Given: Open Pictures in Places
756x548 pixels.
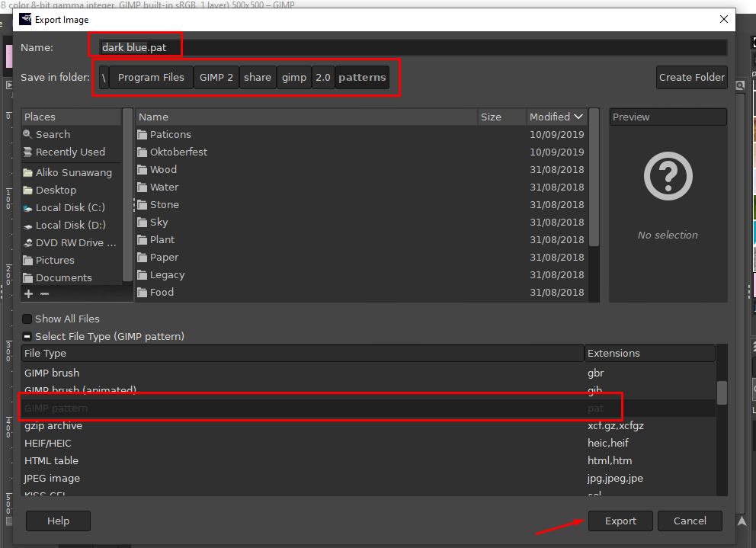Looking at the screenshot, I should (x=72, y=260).
